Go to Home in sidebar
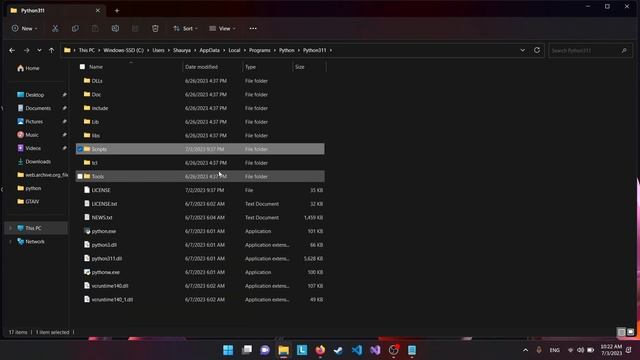Image resolution: width=640 pixels, height=360 pixels. pyautogui.click(x=28, y=68)
